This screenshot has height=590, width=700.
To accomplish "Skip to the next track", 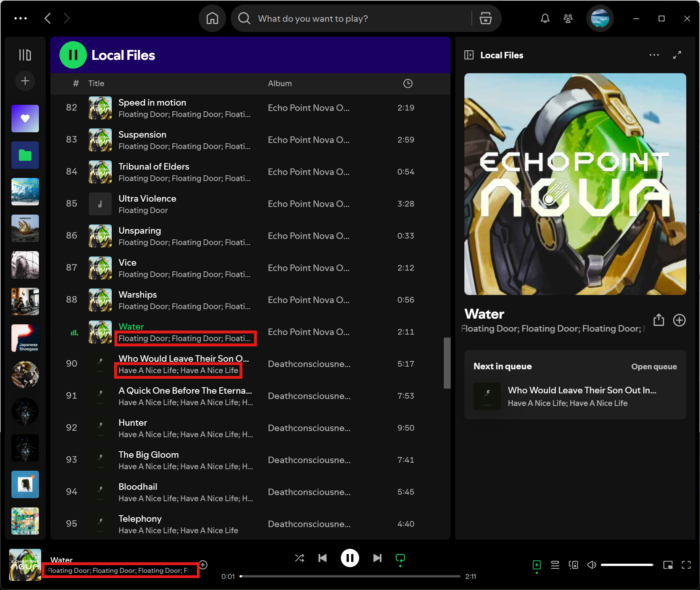I will (x=377, y=558).
